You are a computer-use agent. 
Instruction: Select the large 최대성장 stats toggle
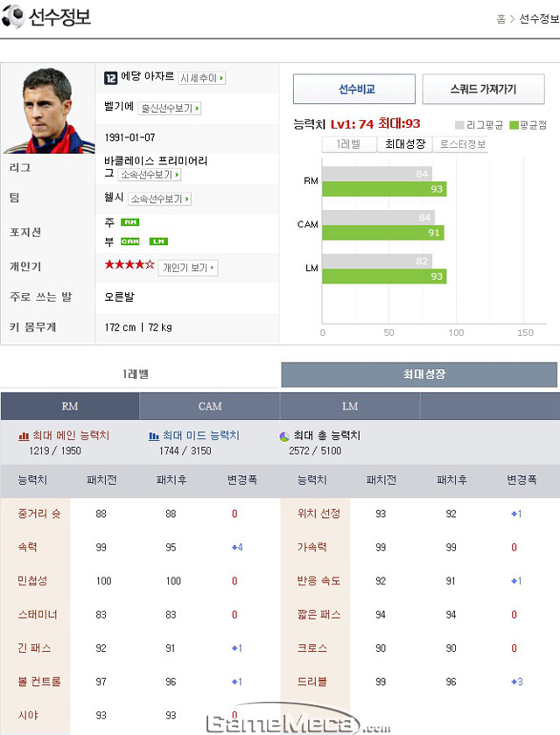point(419,374)
